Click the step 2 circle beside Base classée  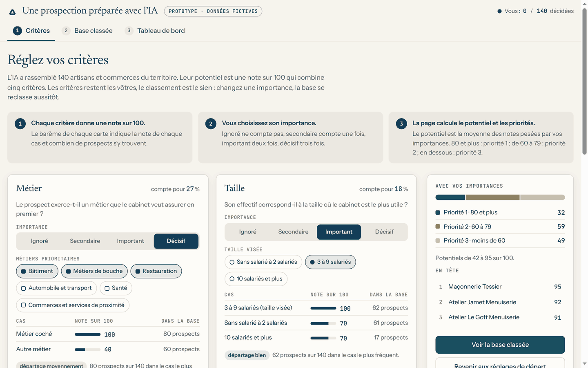tap(66, 31)
